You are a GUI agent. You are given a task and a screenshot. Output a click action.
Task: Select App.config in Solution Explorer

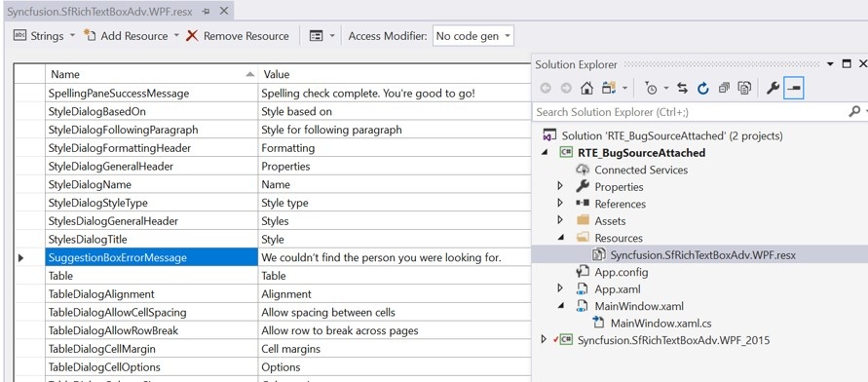622,273
